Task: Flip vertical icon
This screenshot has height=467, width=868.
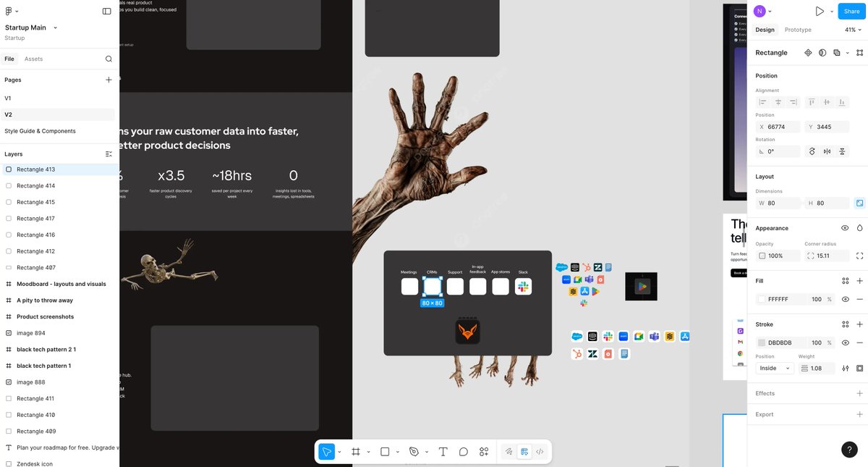Action: pos(843,151)
